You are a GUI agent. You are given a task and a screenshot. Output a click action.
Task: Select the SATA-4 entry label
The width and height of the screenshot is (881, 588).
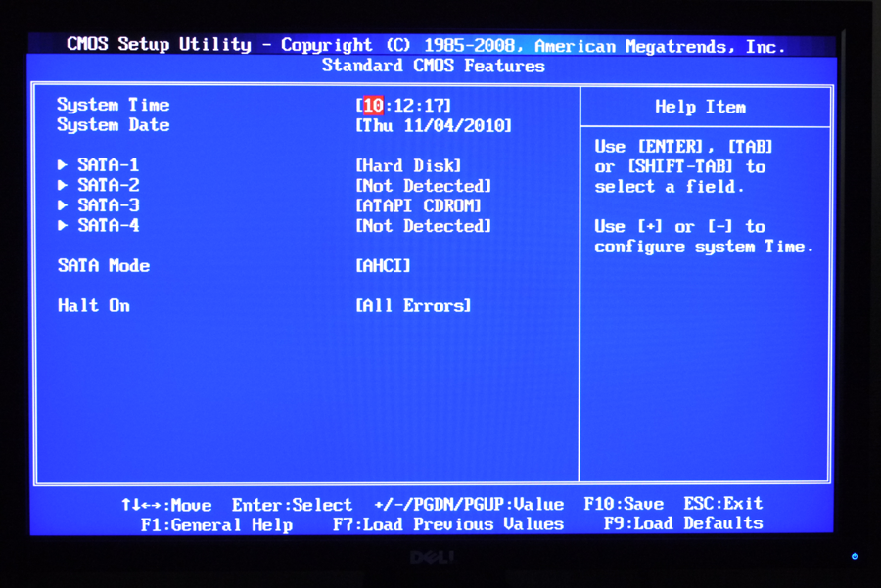(x=109, y=226)
